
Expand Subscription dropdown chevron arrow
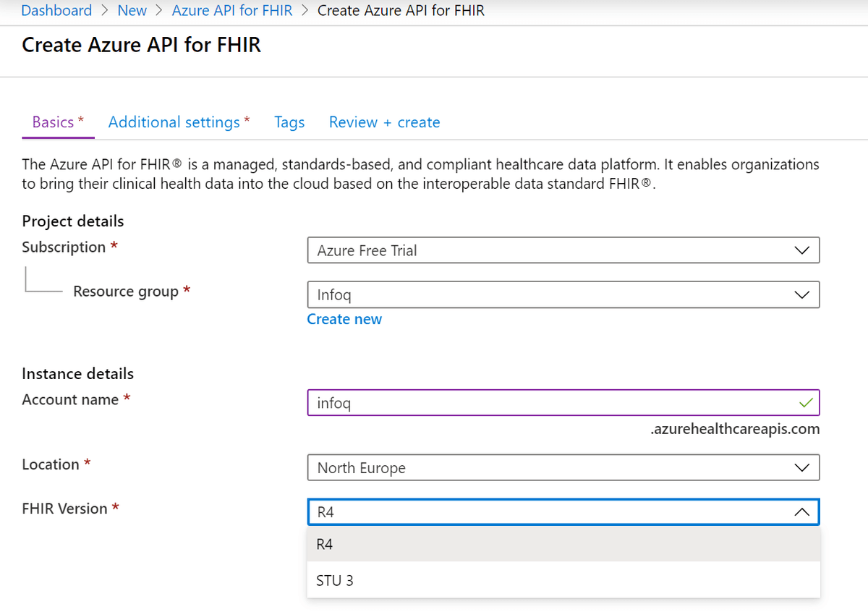801,250
